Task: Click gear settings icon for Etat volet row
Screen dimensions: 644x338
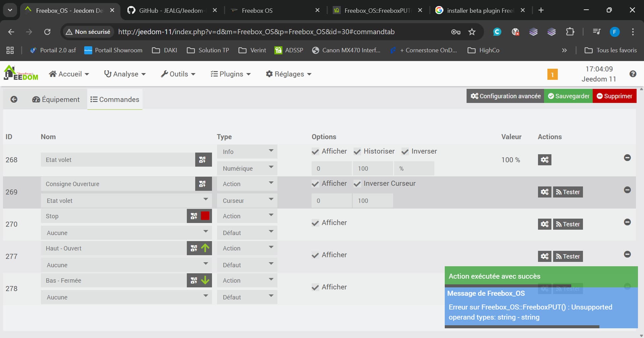Action: 544,160
